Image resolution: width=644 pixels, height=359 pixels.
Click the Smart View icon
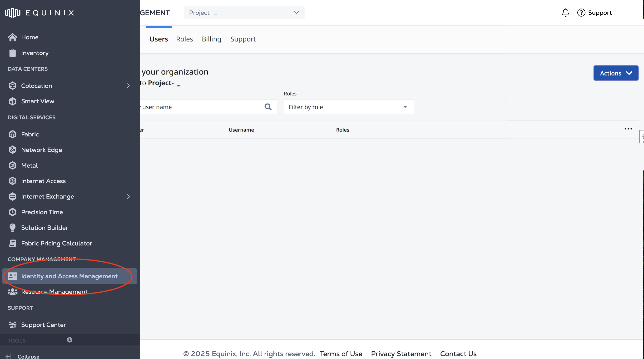(x=13, y=101)
